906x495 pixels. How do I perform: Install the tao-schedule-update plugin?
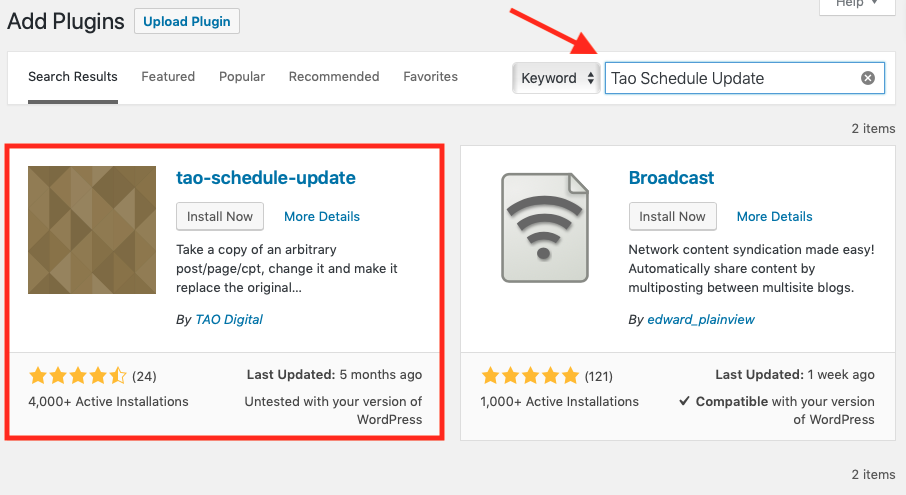click(x=220, y=216)
